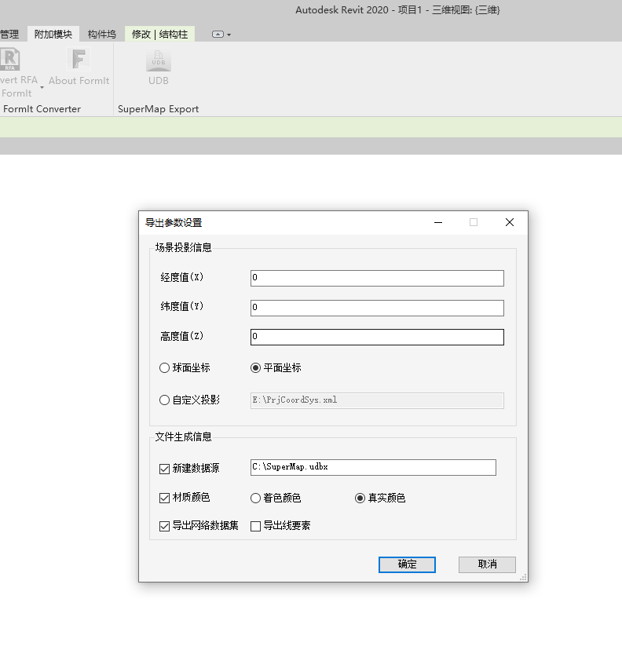
Task: Enable the 导出线要素 checkbox
Action: click(x=255, y=526)
